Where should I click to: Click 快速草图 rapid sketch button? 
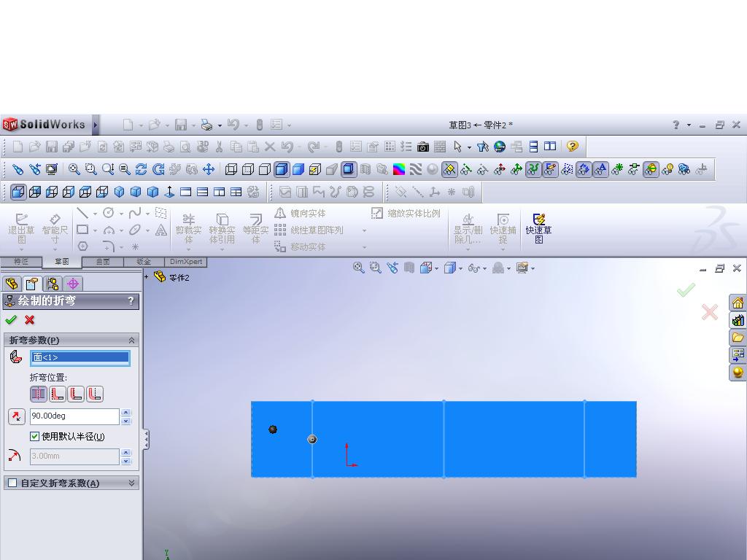coord(539,228)
